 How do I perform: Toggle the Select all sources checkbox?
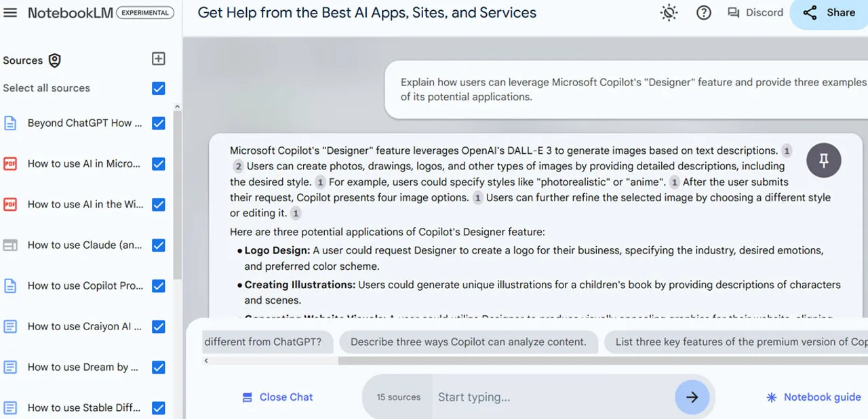[159, 88]
